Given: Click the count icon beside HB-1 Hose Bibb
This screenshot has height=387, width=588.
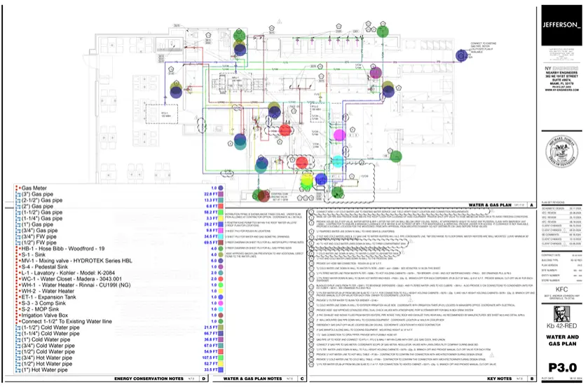Looking at the screenshot, I should click(x=18, y=249).
